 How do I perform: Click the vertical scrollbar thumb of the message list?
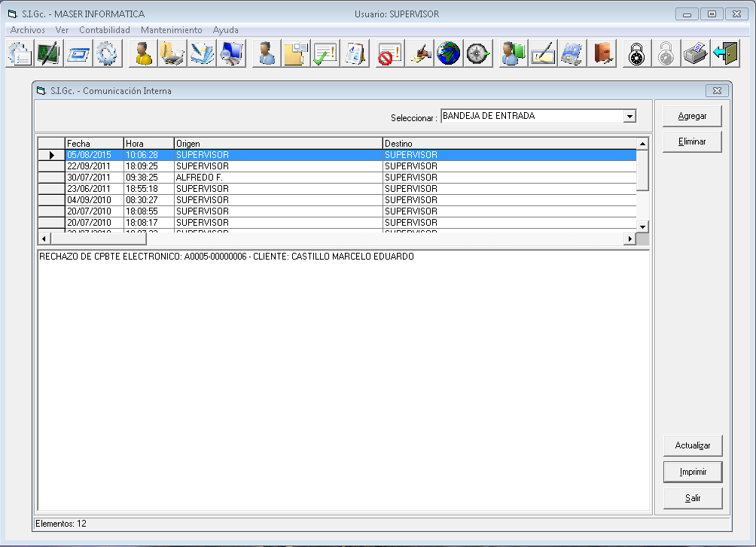[642, 170]
